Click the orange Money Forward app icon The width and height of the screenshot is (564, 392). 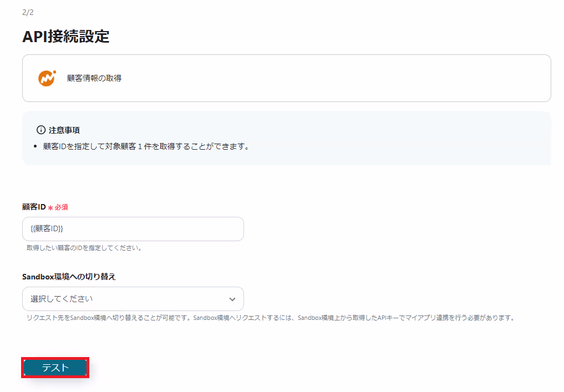[x=47, y=78]
